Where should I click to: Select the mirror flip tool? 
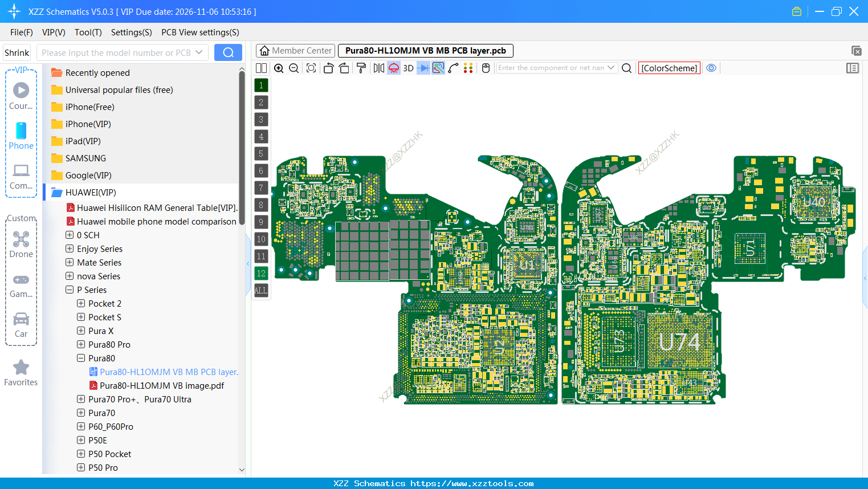(x=378, y=68)
